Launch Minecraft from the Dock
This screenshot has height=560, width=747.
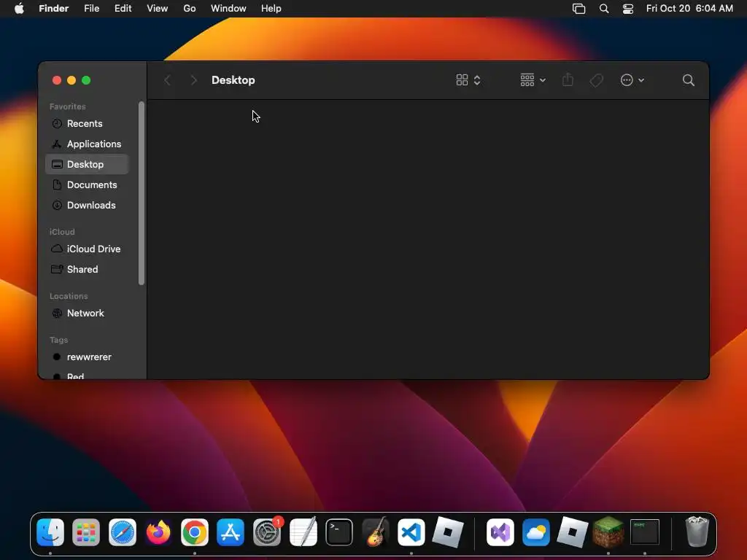[x=608, y=532]
